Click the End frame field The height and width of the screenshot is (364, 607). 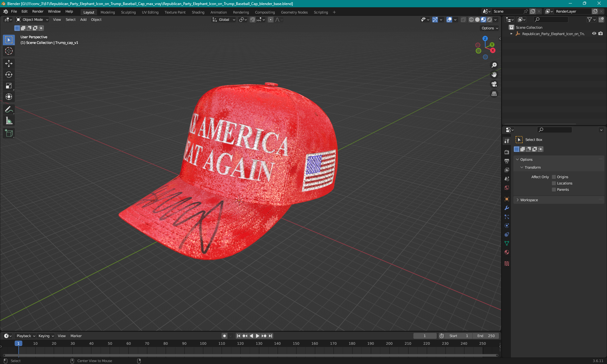click(486, 336)
